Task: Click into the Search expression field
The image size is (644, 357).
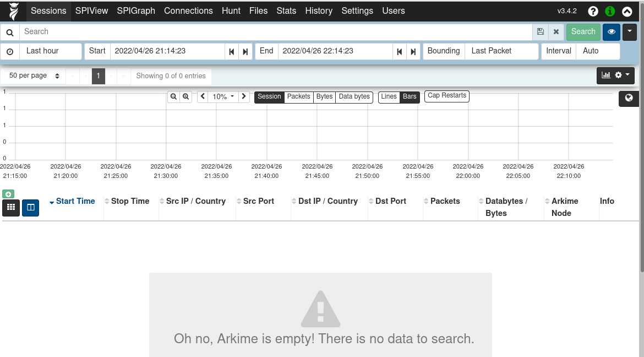Action: pyautogui.click(x=276, y=31)
